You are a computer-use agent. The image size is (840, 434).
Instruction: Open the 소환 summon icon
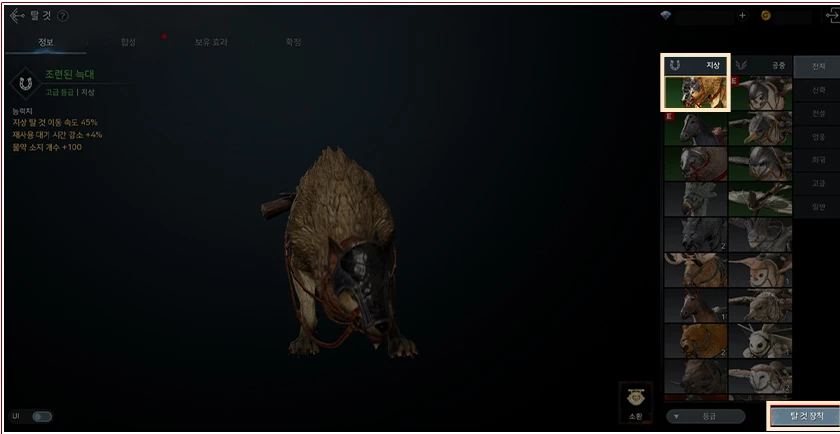pyautogui.click(x=636, y=402)
